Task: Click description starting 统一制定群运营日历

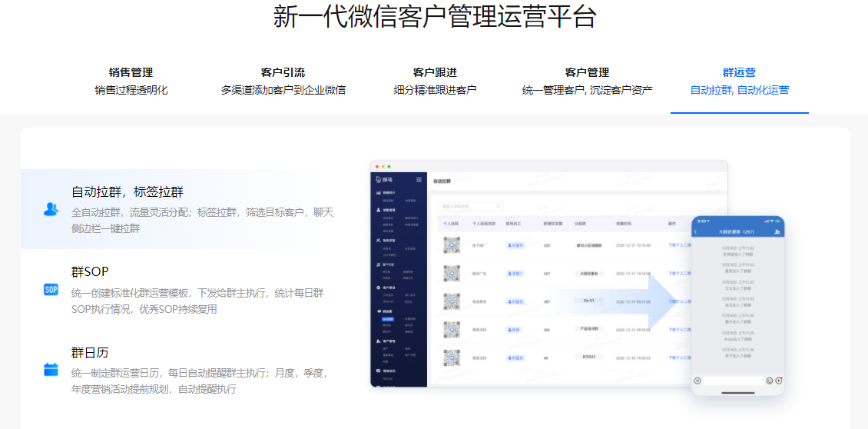Action: pyautogui.click(x=200, y=381)
